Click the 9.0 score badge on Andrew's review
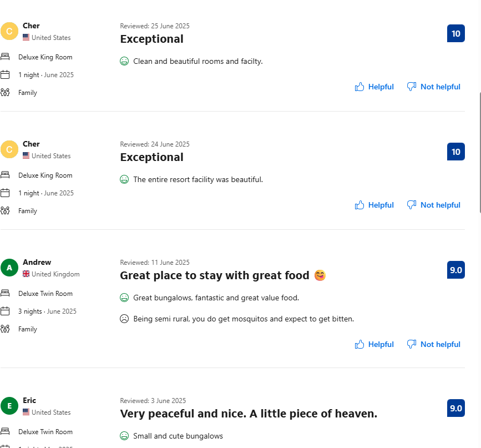The image size is (481, 448). 455,270
